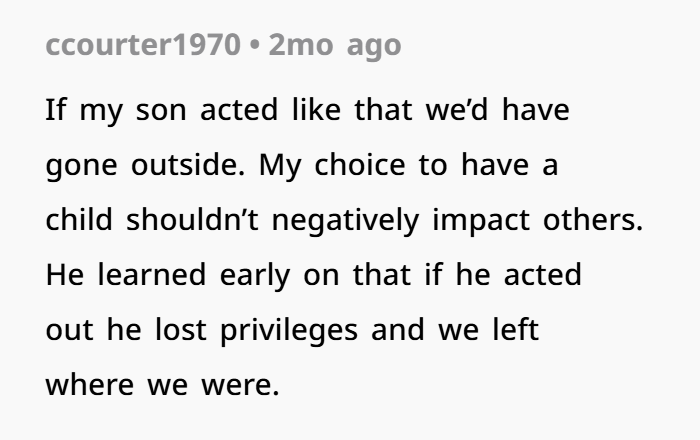Click the '2mo ago' comment timestamp

pos(335,45)
